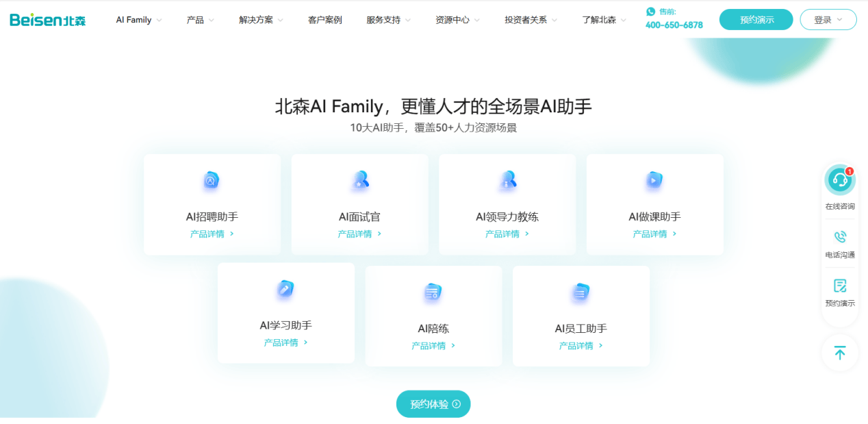
Task: Click the AI学习助手 pencil icon
Action: point(285,289)
